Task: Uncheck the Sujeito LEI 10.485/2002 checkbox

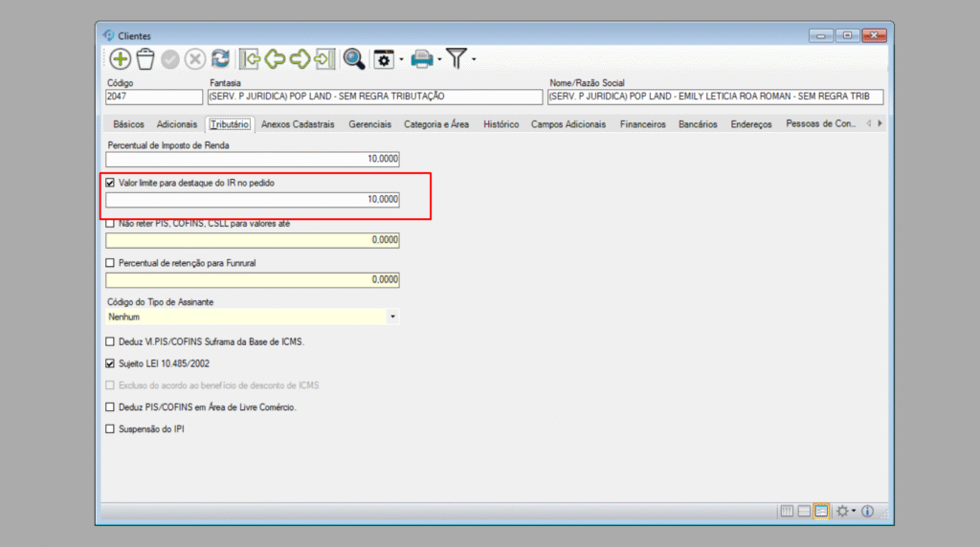Action: (109, 363)
